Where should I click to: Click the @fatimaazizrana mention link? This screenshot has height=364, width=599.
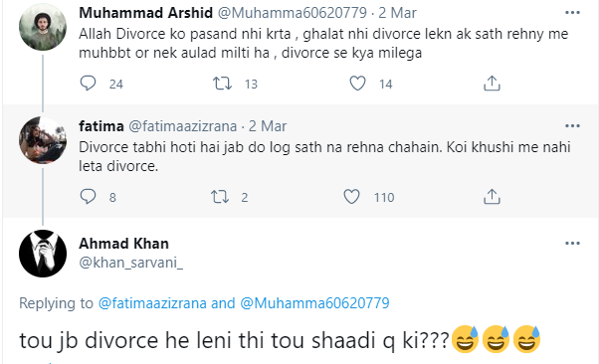coord(152,303)
